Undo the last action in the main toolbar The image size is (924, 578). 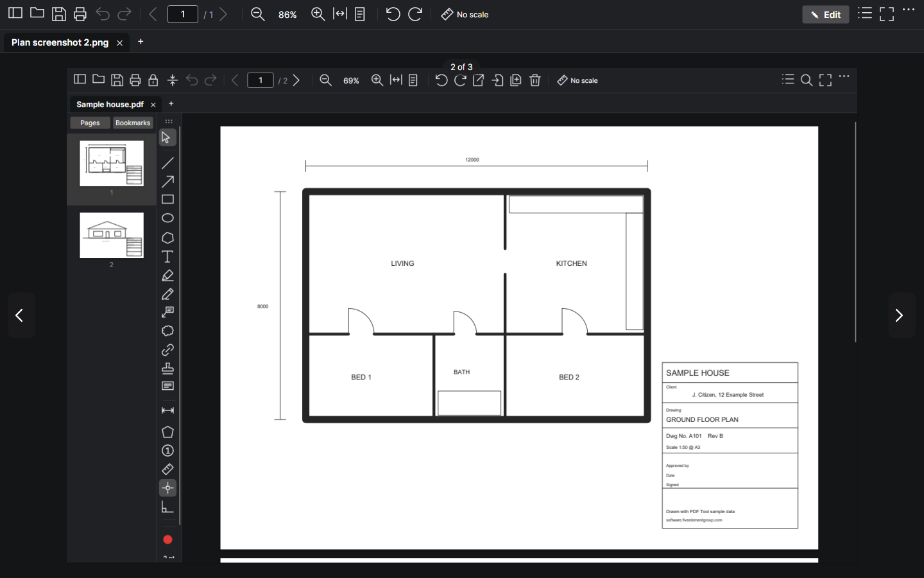103,14
